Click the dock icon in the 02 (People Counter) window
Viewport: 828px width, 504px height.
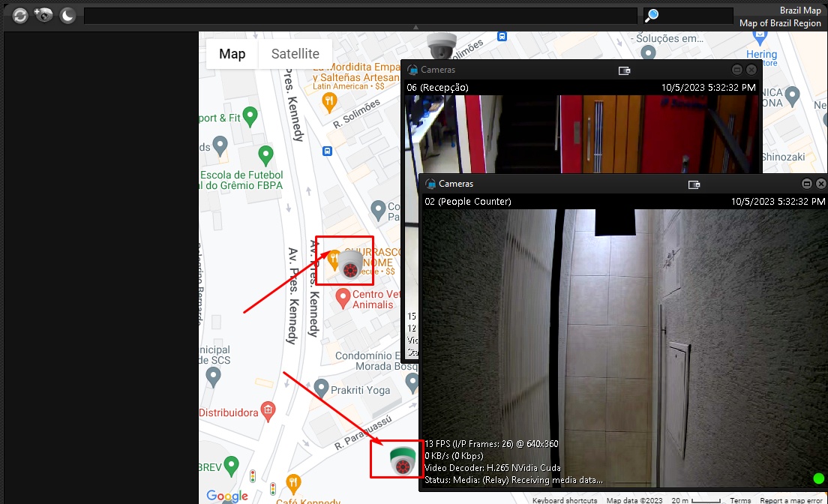click(x=694, y=184)
